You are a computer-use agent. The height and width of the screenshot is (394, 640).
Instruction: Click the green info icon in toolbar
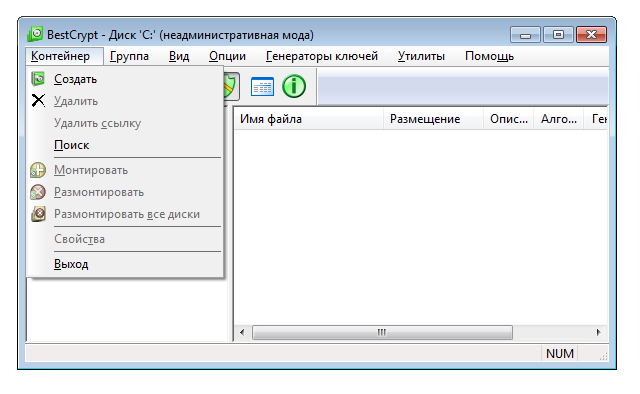click(x=294, y=86)
